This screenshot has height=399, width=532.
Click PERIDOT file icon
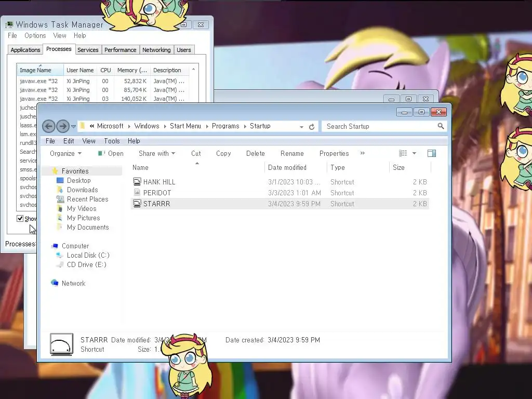coord(137,192)
